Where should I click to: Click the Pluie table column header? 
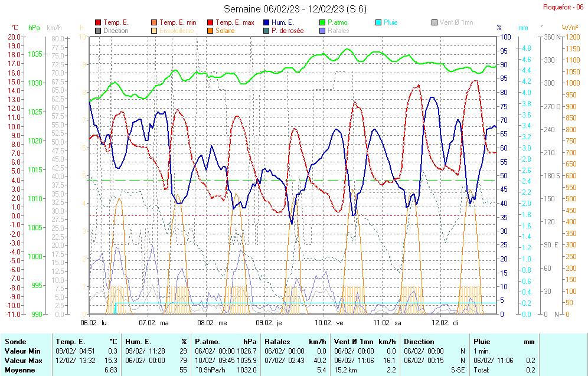point(482,342)
